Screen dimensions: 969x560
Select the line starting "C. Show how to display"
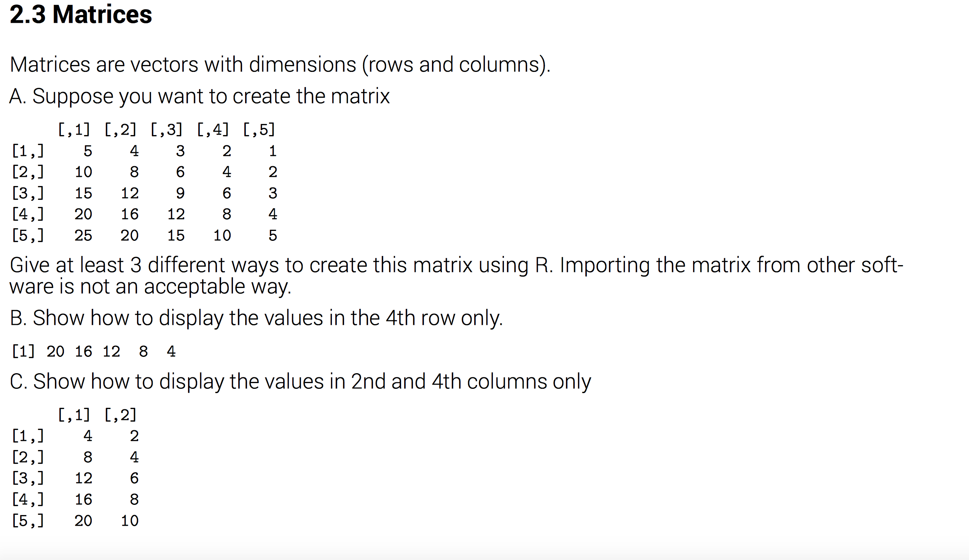pos(300,382)
